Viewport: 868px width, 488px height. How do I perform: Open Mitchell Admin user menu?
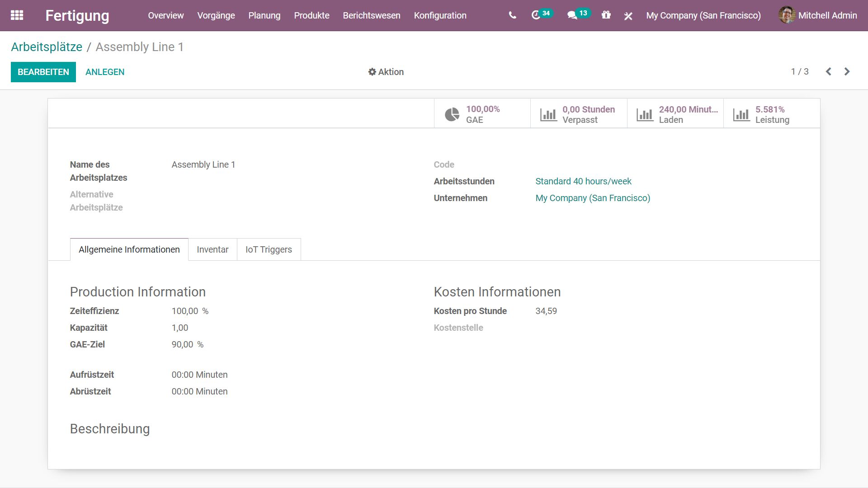[818, 15]
